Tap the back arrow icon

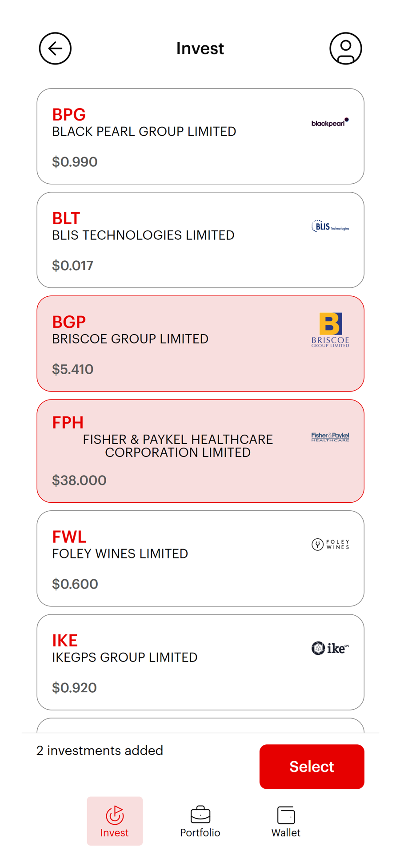(55, 48)
